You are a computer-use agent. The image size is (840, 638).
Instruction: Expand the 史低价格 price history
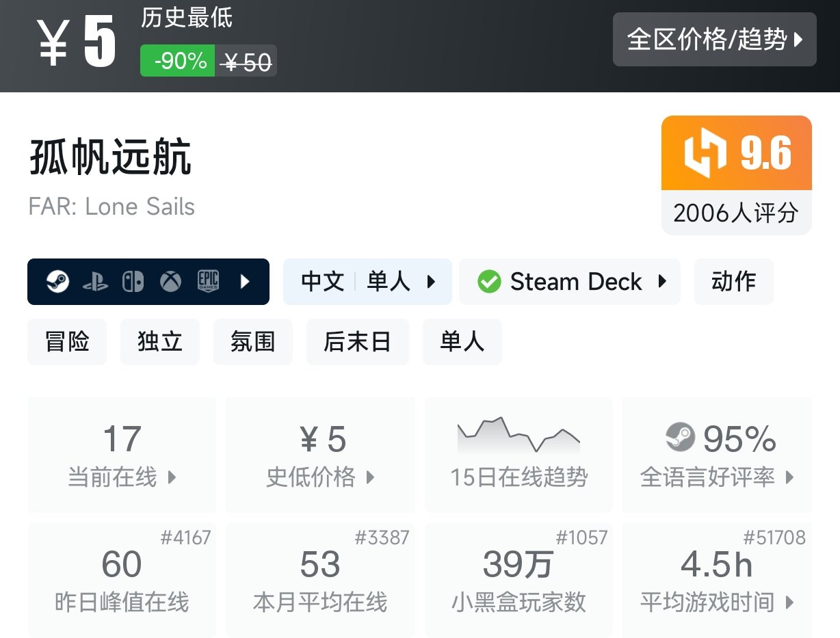click(320, 455)
